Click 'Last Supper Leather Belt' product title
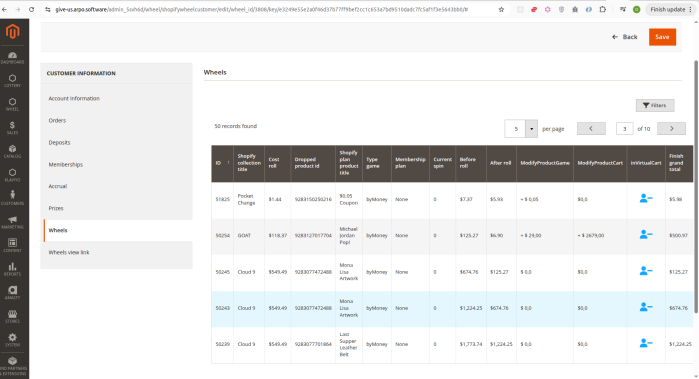 [x=348, y=344]
